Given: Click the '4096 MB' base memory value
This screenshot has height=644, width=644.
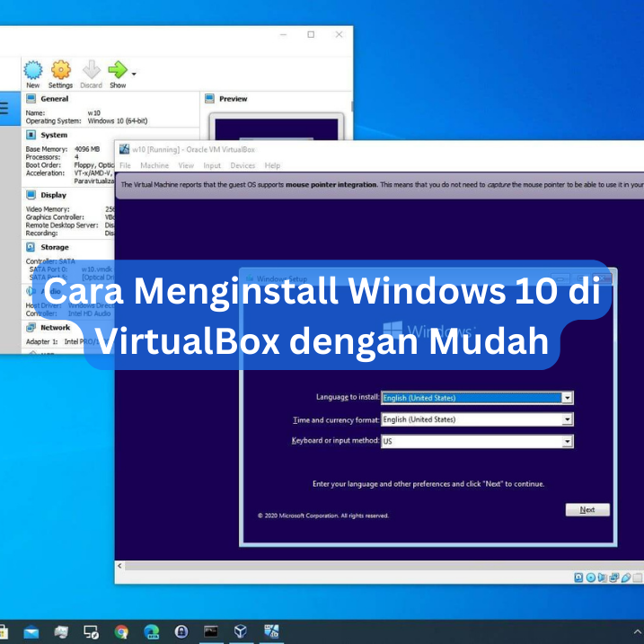Looking at the screenshot, I should 87,149.
